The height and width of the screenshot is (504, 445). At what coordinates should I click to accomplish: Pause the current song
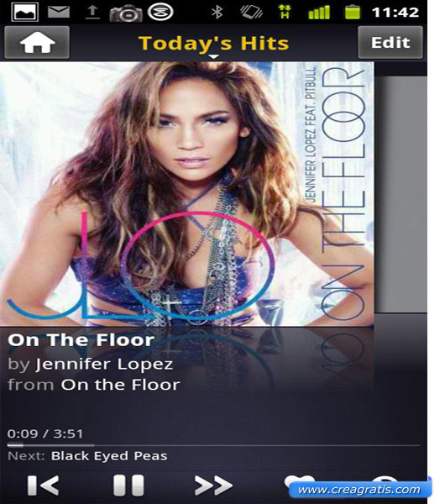click(128, 485)
